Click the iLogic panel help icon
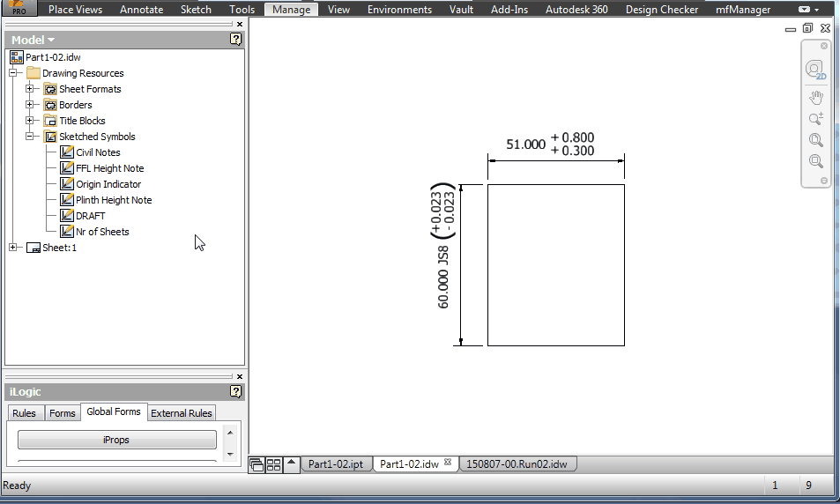Viewport: 840px width, 504px height. click(235, 391)
